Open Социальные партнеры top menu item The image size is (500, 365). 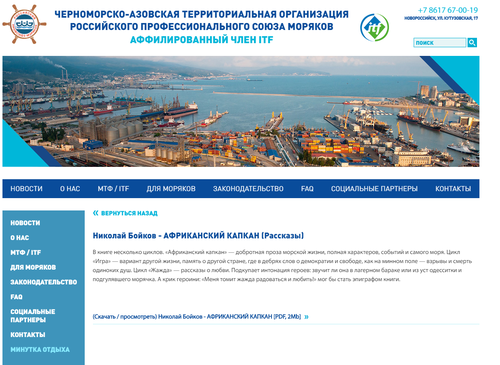pyautogui.click(x=374, y=189)
